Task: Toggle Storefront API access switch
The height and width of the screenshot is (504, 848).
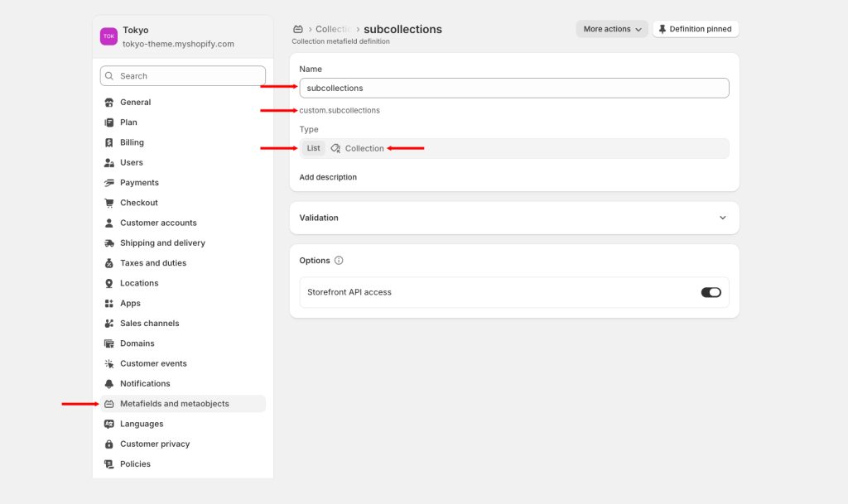Action: (711, 292)
